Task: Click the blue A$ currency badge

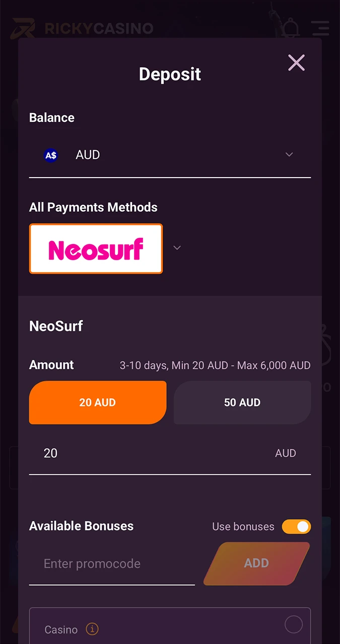Action: (51, 155)
